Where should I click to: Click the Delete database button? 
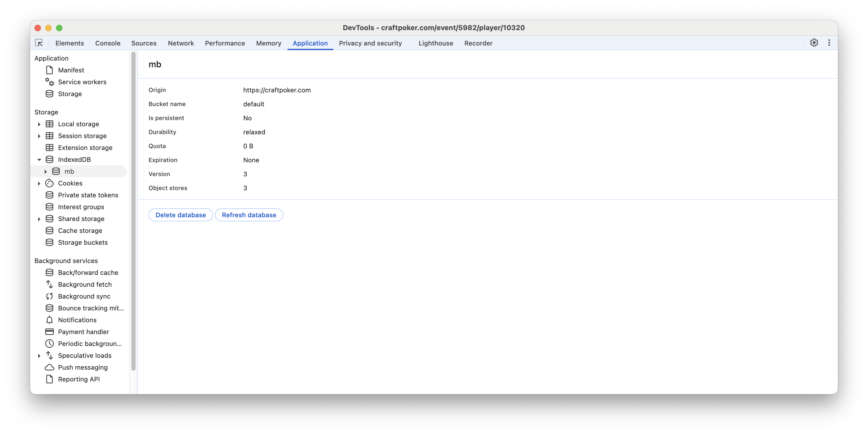(x=181, y=215)
